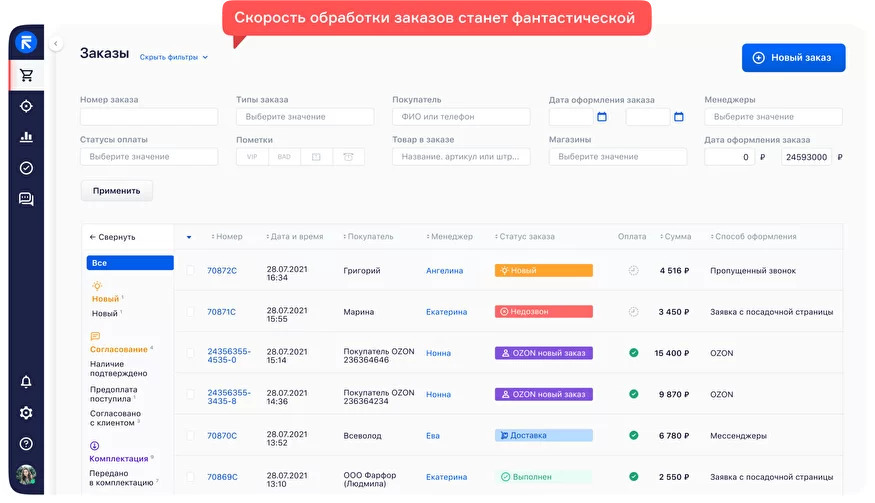This screenshot has height=503, width=875.
Task: Open the chat messages icon in sidebar
Action: (26, 199)
